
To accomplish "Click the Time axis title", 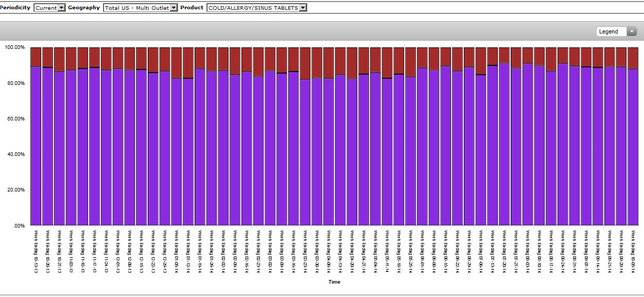I will pyautogui.click(x=334, y=282).
